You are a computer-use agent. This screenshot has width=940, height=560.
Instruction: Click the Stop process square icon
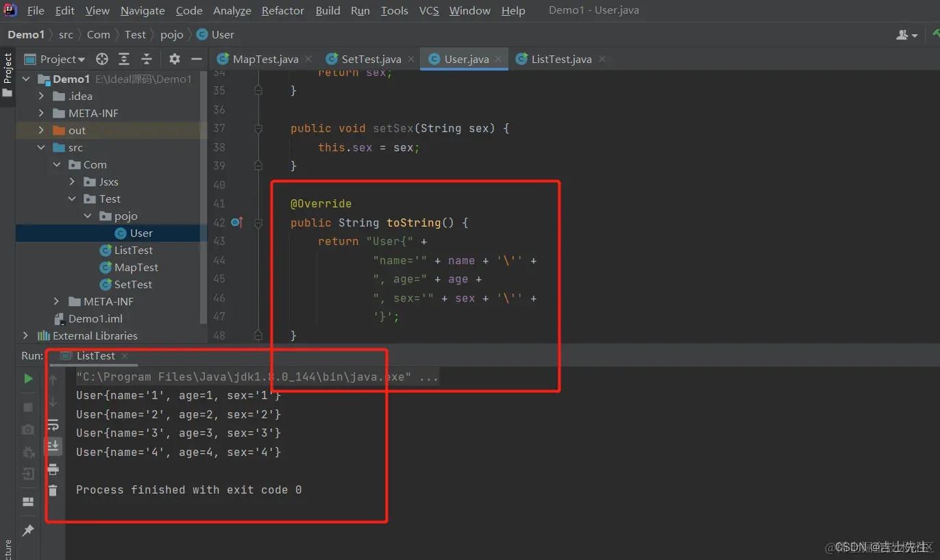coord(28,407)
